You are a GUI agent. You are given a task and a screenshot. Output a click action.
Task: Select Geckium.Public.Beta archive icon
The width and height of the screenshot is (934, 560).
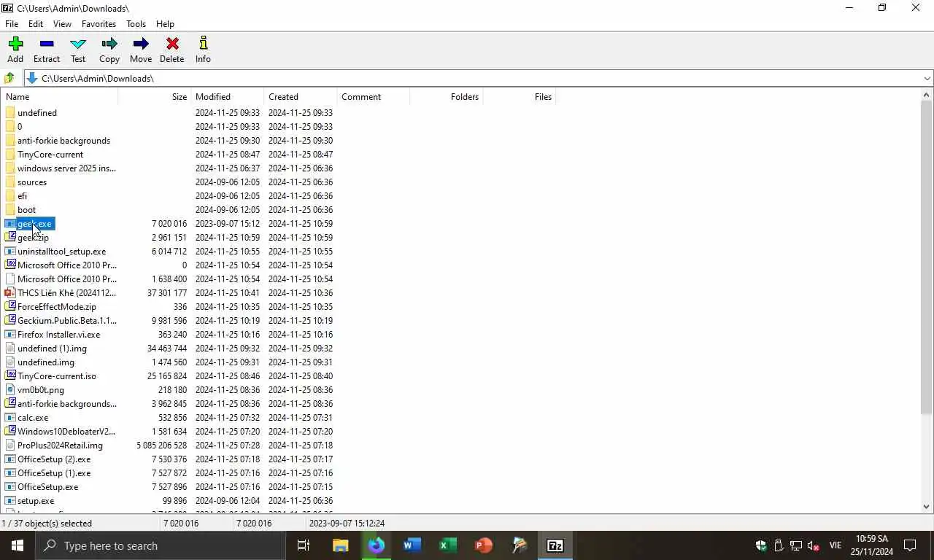pos(10,321)
